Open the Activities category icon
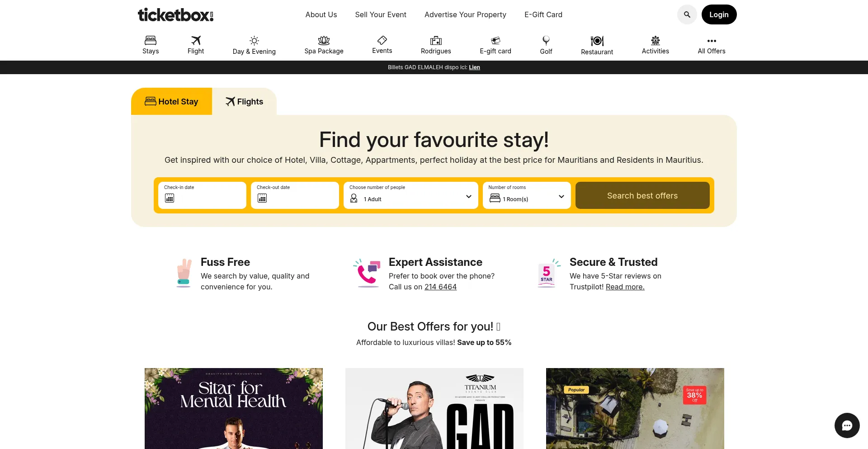This screenshot has width=868, height=449. point(655,40)
